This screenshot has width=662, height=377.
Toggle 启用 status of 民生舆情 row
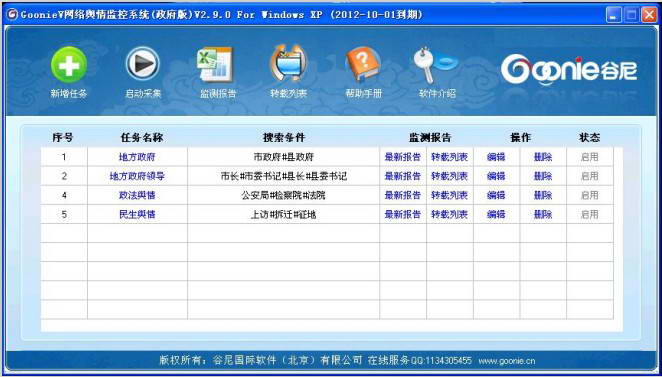pos(589,214)
